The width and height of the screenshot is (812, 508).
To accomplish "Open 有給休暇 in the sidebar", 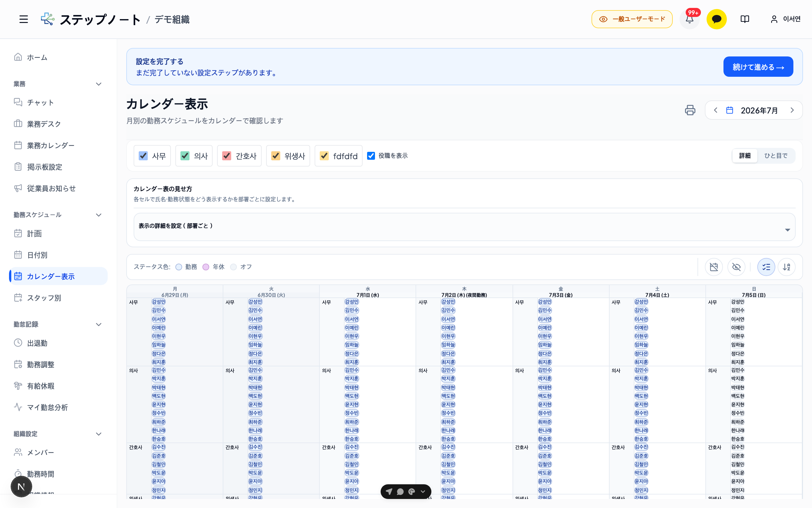I will (x=58, y=386).
